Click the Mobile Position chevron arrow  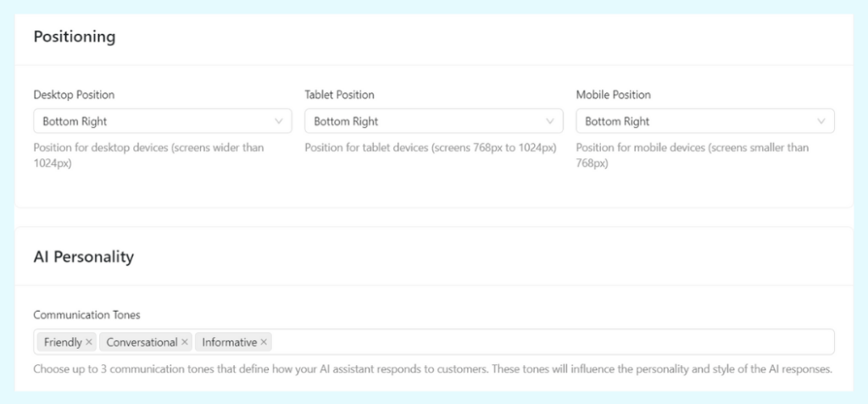(x=821, y=121)
